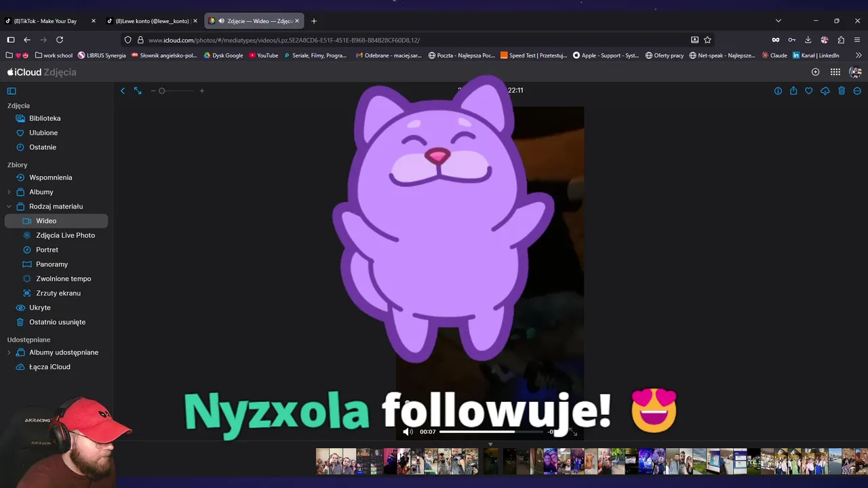868x488 pixels.
Task: Open the Oferty pracy bookmark
Action: 665,56
